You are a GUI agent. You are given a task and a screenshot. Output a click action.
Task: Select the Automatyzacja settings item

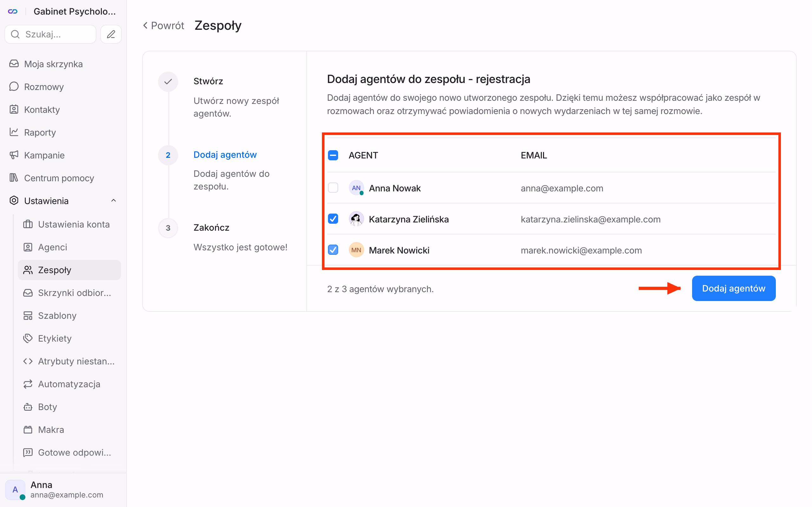click(69, 384)
